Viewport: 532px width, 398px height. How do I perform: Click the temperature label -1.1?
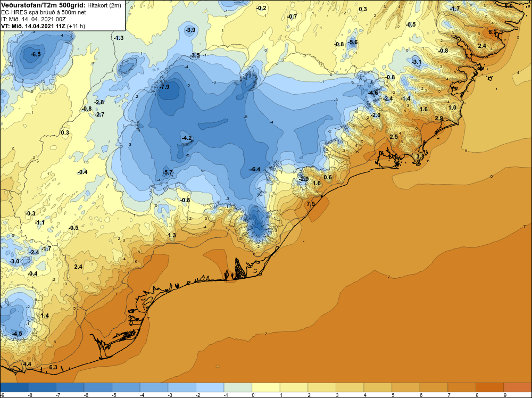pos(40,222)
